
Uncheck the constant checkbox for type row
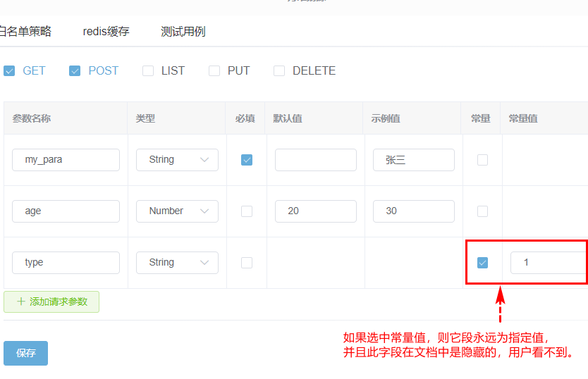pyautogui.click(x=482, y=263)
